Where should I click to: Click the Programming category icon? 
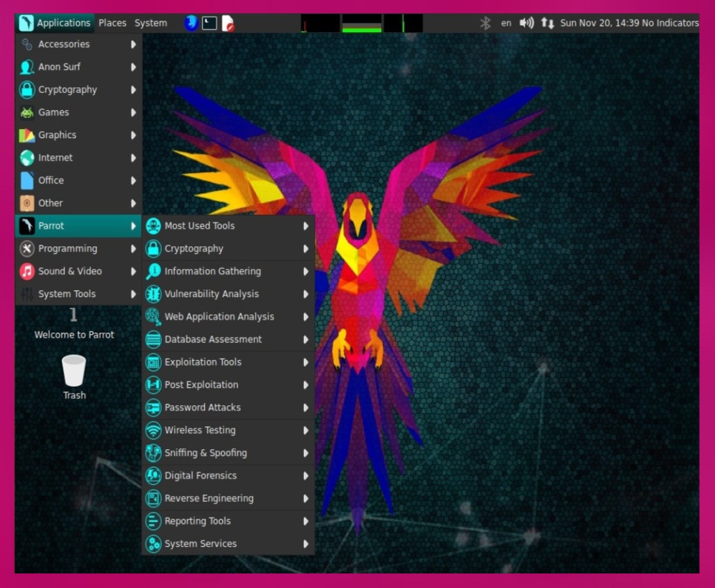pos(27,248)
